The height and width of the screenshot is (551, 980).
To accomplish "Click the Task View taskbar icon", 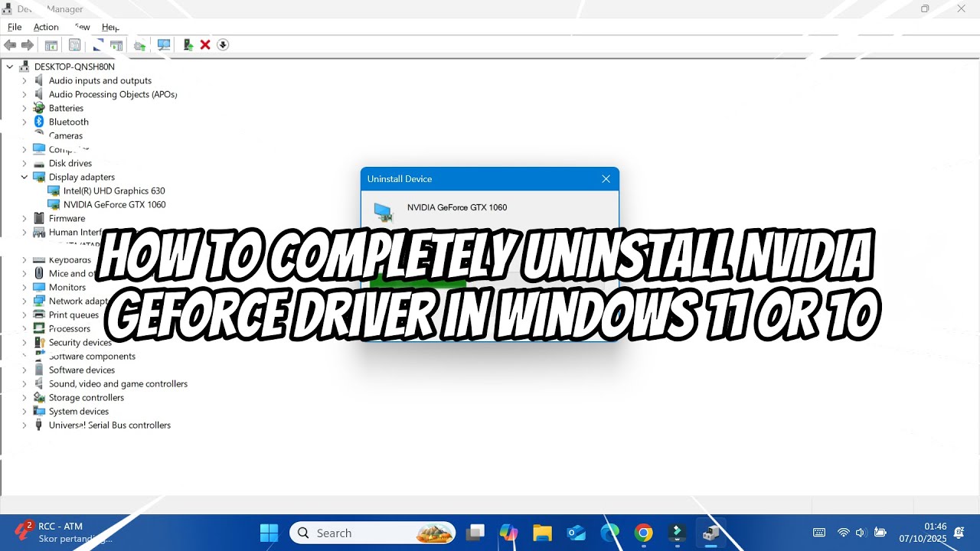I will [x=476, y=533].
